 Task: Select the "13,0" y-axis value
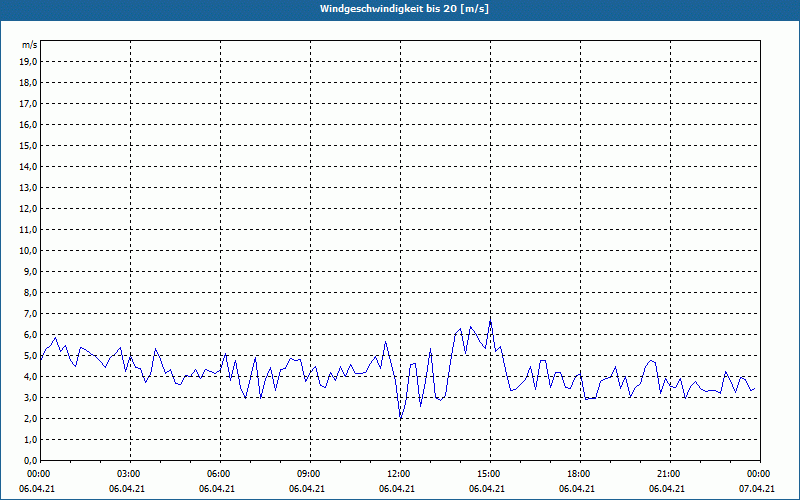coord(29,188)
